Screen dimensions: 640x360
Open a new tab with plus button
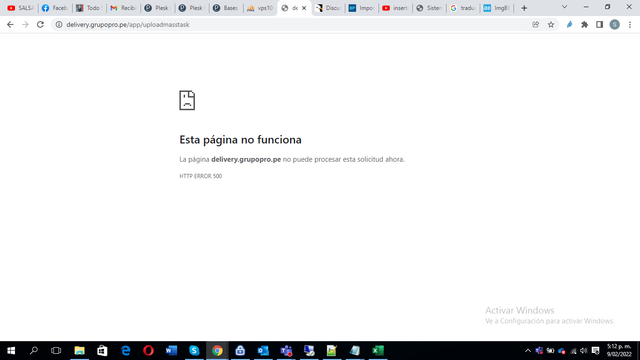point(524,8)
